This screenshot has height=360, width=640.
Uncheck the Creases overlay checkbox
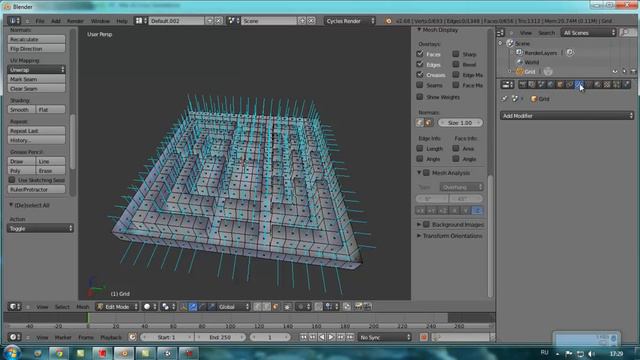click(x=420, y=75)
